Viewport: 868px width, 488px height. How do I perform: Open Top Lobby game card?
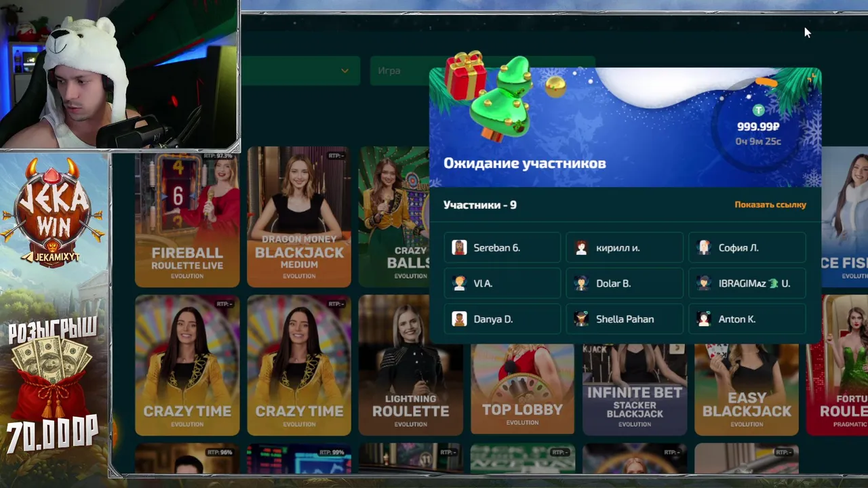click(x=523, y=390)
